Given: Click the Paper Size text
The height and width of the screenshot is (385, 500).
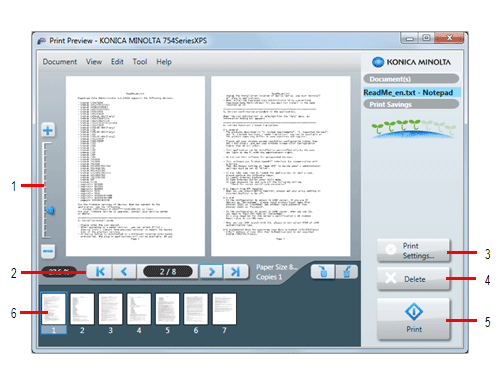Looking at the screenshot, I should [x=277, y=267].
